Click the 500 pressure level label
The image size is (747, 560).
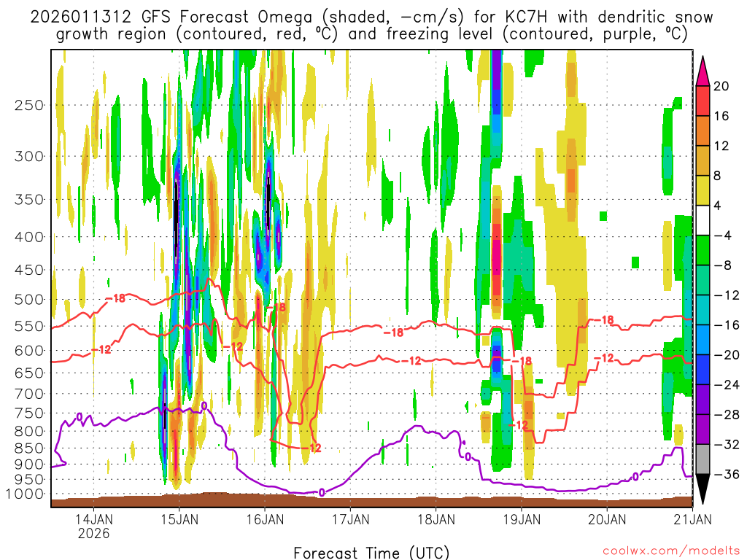(x=29, y=300)
